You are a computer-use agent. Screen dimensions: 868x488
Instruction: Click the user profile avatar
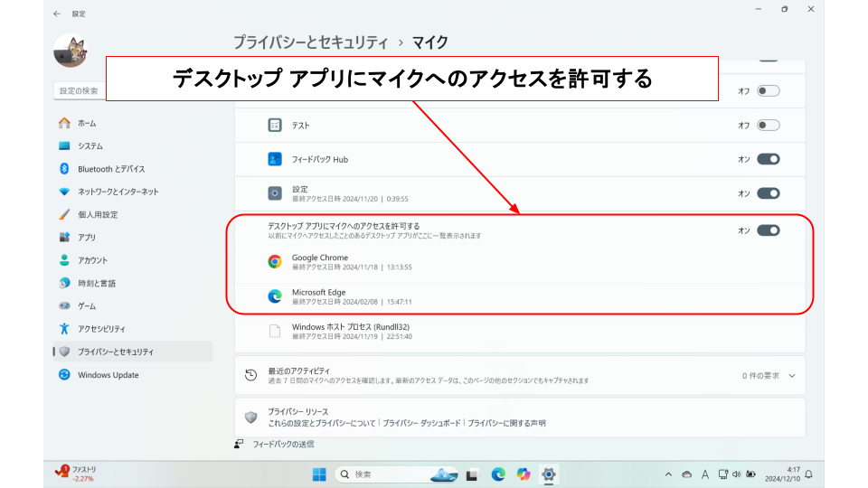(x=70, y=51)
